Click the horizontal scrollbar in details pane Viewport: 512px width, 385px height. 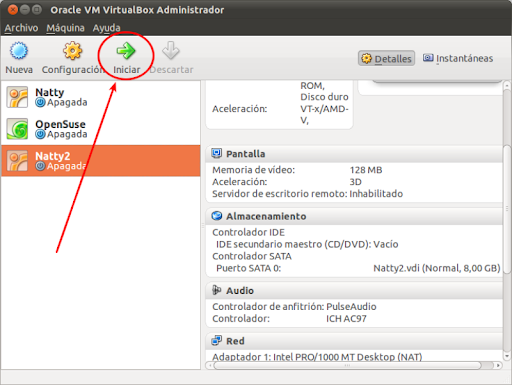pos(348,365)
